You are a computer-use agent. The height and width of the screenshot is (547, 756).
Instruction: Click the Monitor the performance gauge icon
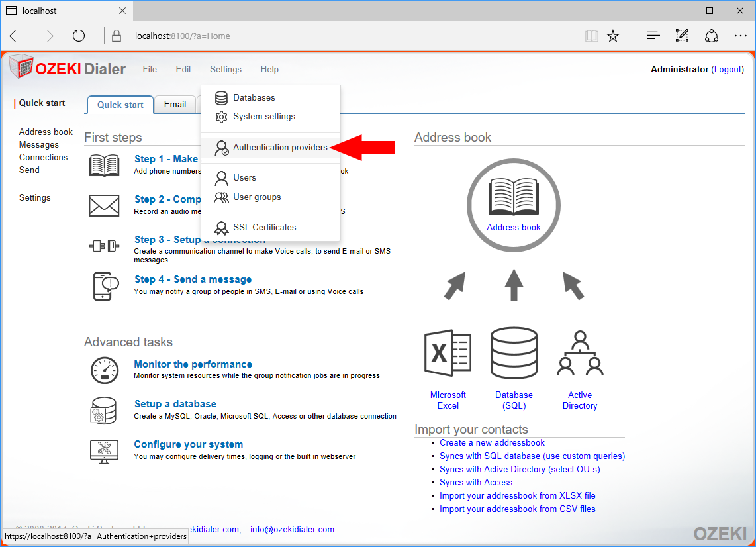pos(104,370)
